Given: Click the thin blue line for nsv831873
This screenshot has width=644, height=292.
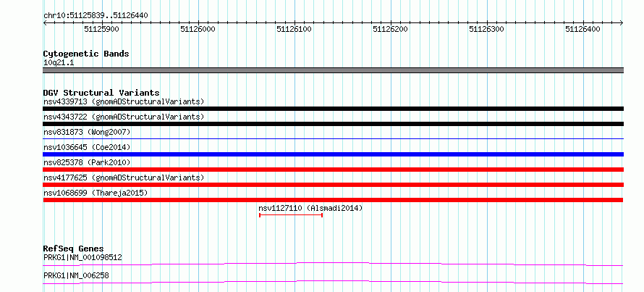Looking at the screenshot, I should point(333,139).
